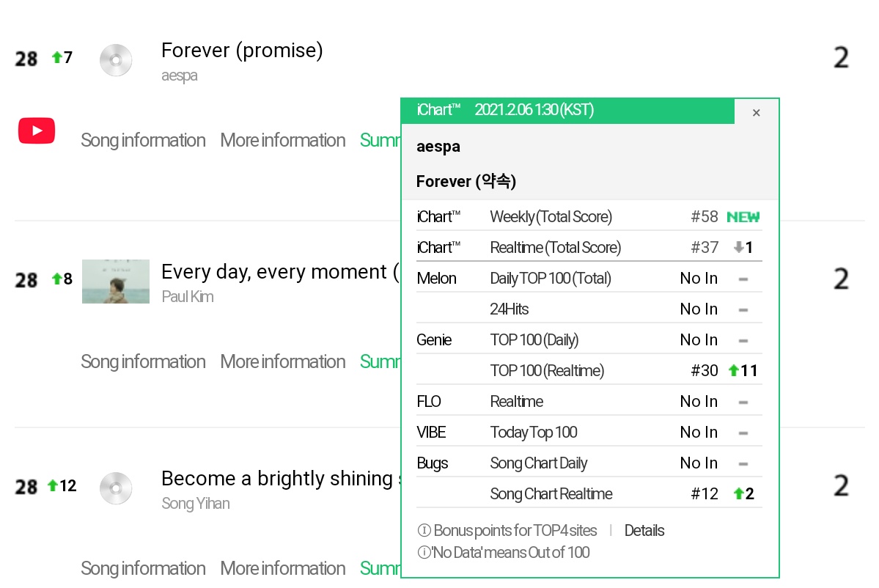Click the info icon before 'No Data' note
This screenshot has height=588, width=879.
point(423,553)
